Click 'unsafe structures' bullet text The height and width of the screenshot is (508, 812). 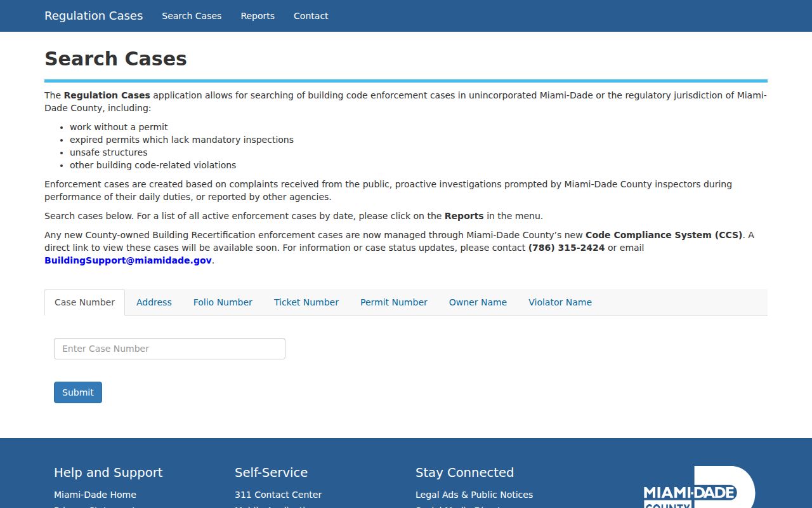pos(108,152)
